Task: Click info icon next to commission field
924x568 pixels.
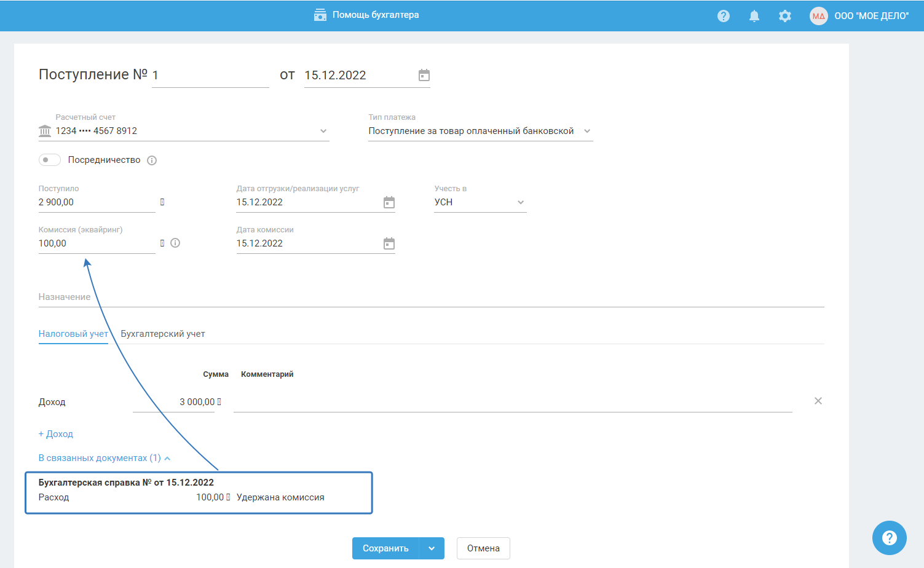Action: [x=175, y=243]
